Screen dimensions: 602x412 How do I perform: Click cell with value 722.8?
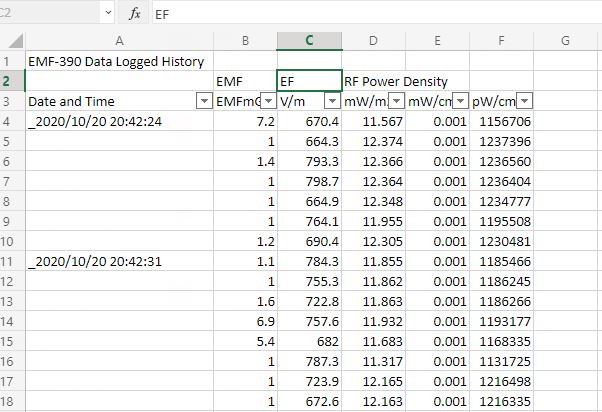coord(309,301)
